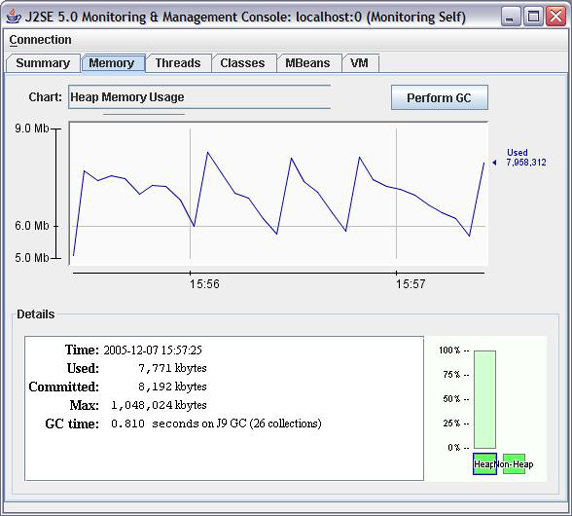Select the green Heap bar toggle
This screenshot has width=572, height=516.
(x=484, y=464)
